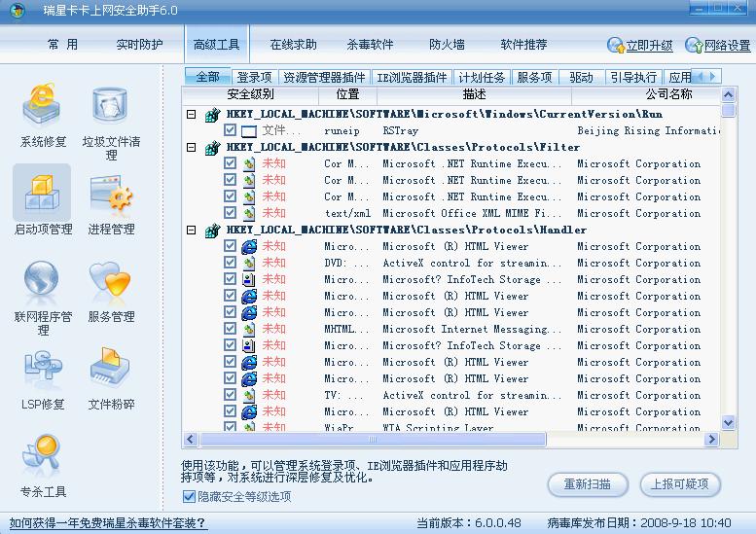Uncheck first HTML Viewer entry under Handler
Viewport: 756px width, 534px height.
pos(230,246)
